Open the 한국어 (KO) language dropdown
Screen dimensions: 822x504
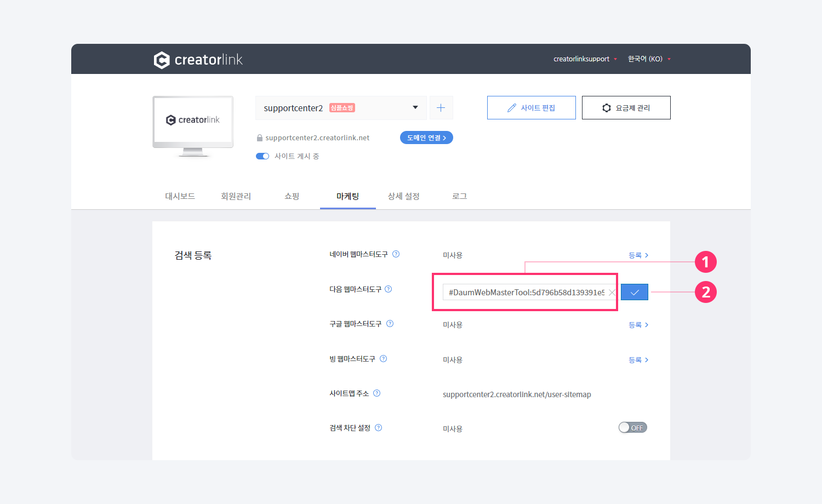pos(649,59)
